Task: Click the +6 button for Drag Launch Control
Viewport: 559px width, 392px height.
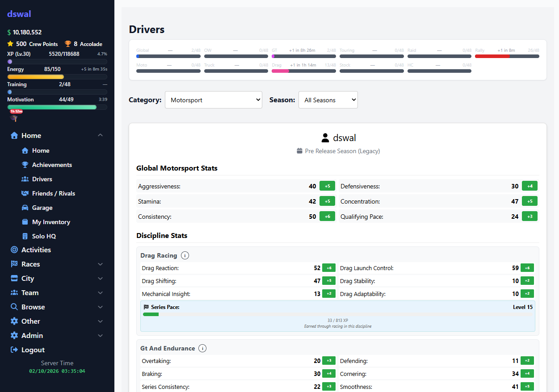Action: pos(527,268)
